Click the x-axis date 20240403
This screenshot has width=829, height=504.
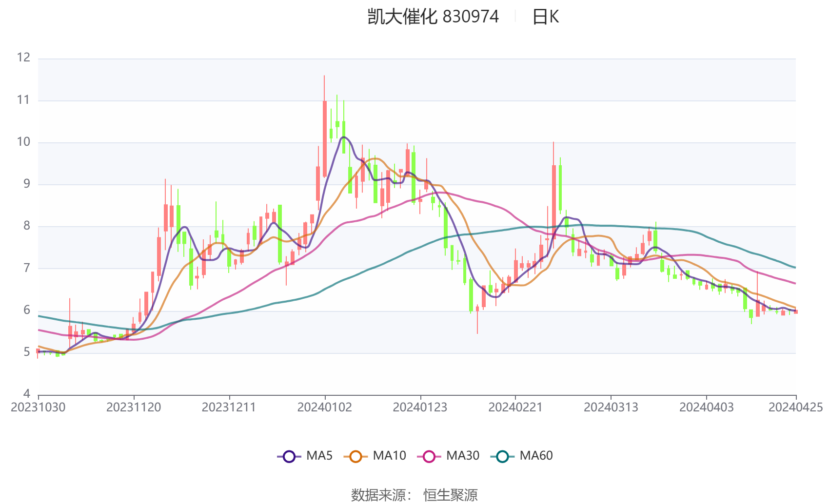[707, 407]
